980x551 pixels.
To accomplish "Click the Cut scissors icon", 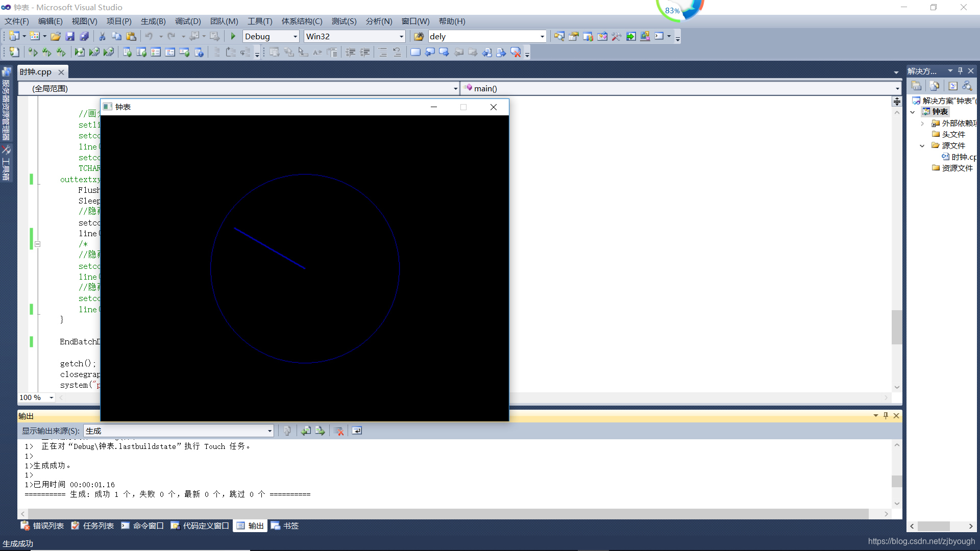I will tap(102, 36).
